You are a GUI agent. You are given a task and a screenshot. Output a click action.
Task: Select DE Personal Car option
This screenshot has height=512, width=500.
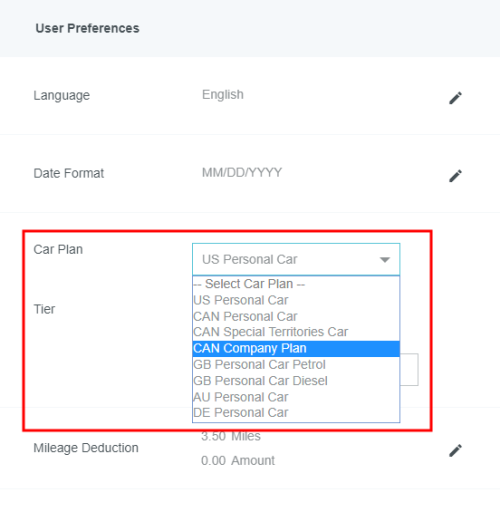tap(296, 413)
